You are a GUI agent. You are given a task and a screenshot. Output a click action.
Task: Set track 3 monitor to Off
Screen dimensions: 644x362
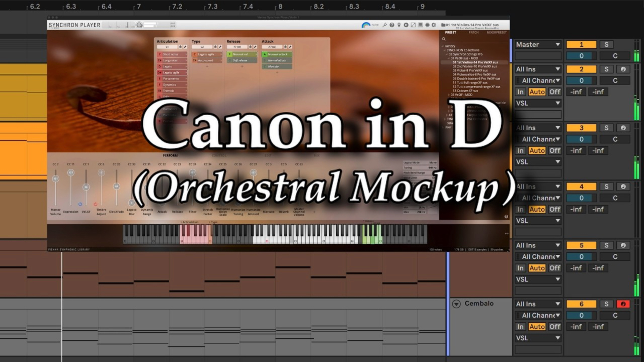click(x=554, y=151)
